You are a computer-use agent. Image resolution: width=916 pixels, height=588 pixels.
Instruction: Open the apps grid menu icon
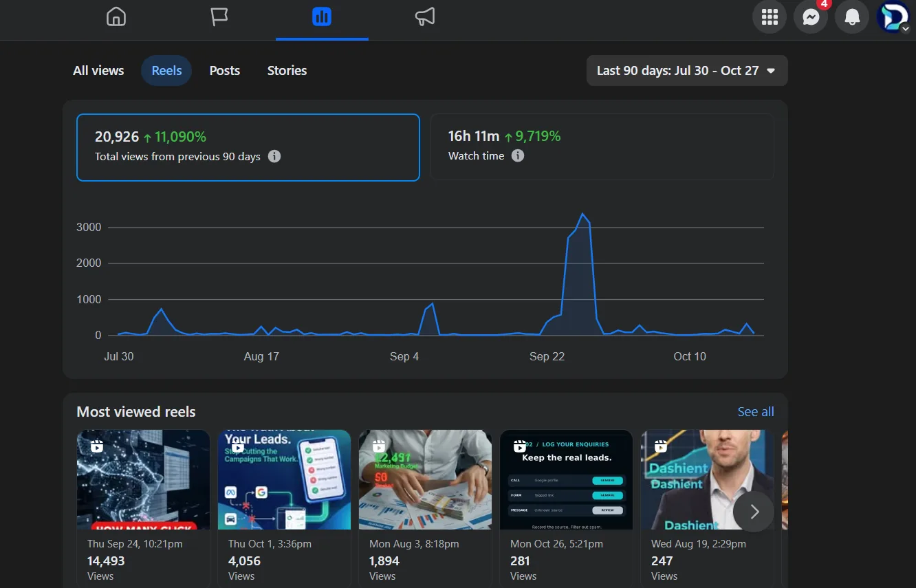point(770,17)
